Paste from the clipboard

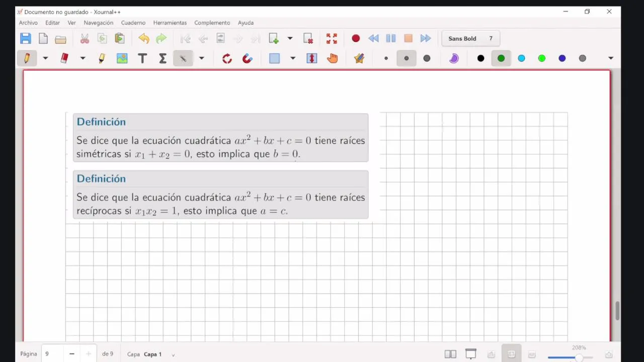click(x=120, y=38)
